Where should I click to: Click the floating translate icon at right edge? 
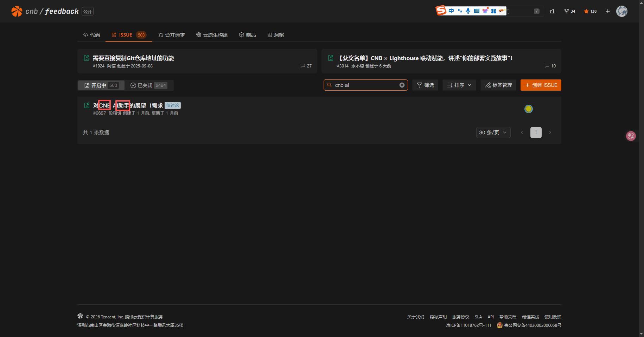pos(631,136)
